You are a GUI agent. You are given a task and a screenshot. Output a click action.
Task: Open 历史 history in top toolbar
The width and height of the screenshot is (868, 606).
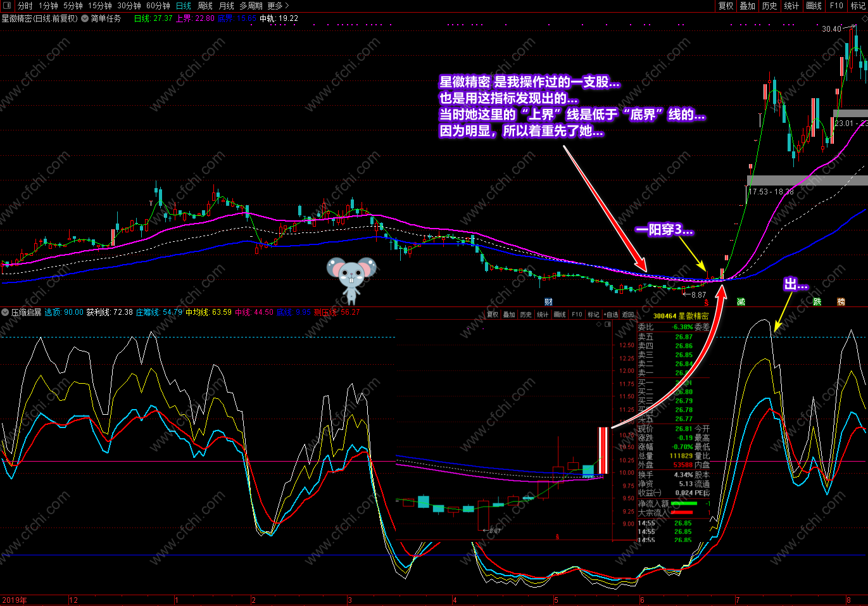(x=769, y=6)
